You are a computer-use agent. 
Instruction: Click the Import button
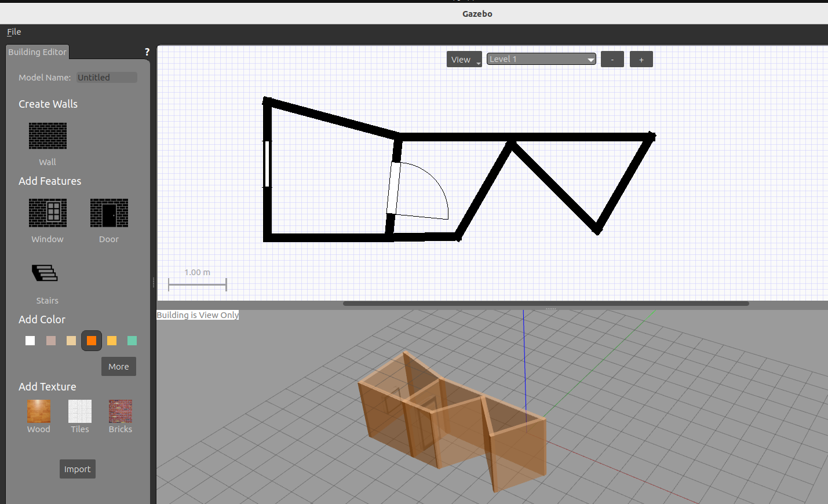tap(78, 469)
